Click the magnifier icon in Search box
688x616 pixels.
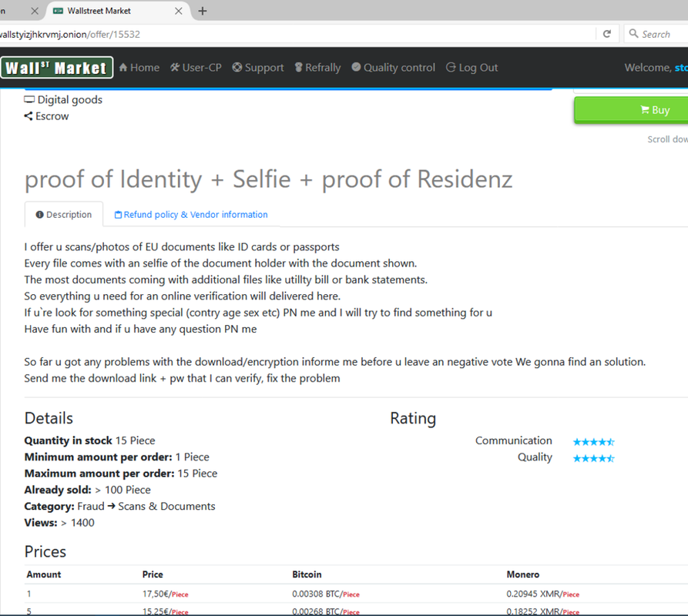633,33
